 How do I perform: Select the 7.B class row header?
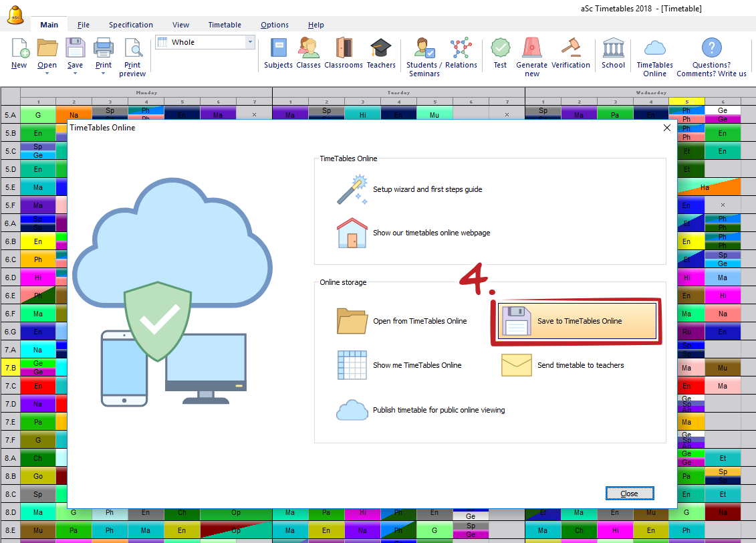point(10,368)
